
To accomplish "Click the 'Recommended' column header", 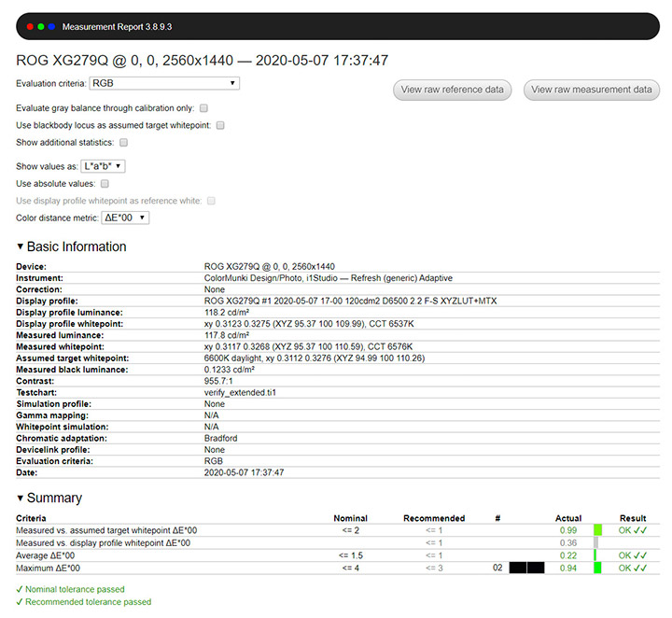I will click(434, 518).
